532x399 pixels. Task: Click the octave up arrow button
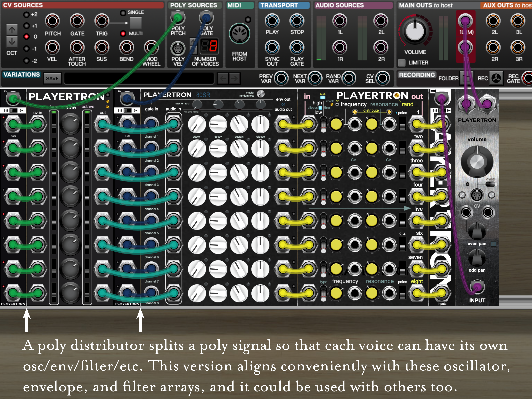12,30
